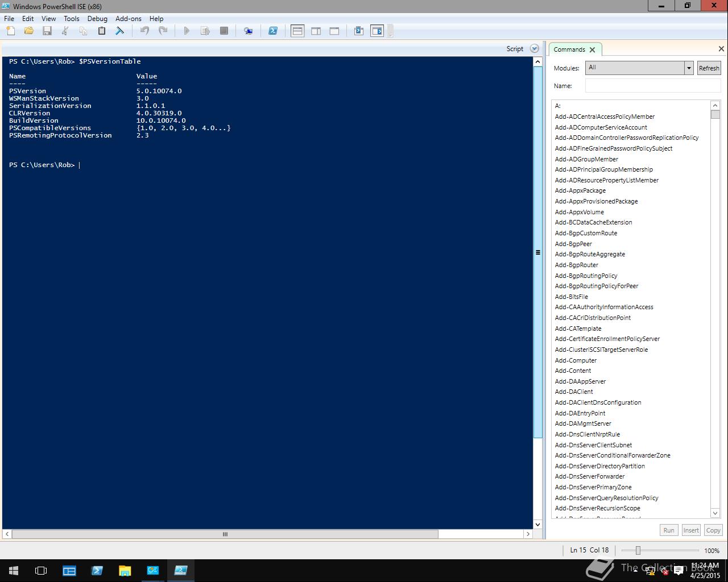Show the command window icon in toolbar
The height and width of the screenshot is (582, 728).
coord(359,31)
